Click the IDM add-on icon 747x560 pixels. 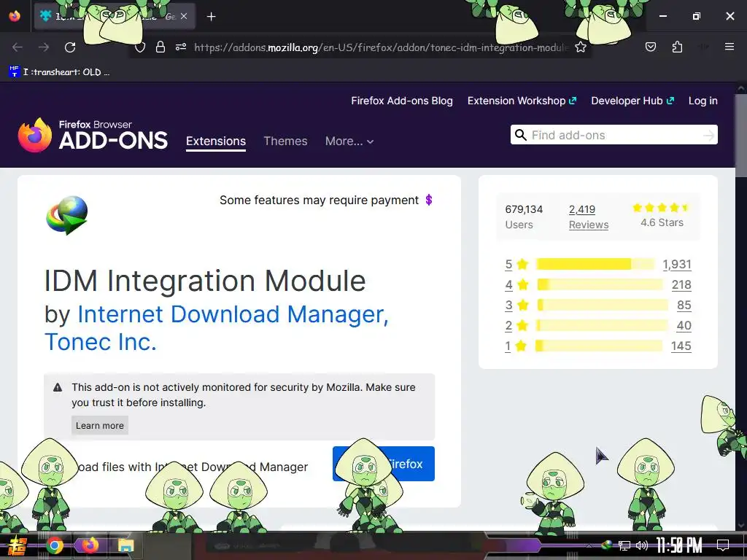(x=66, y=215)
